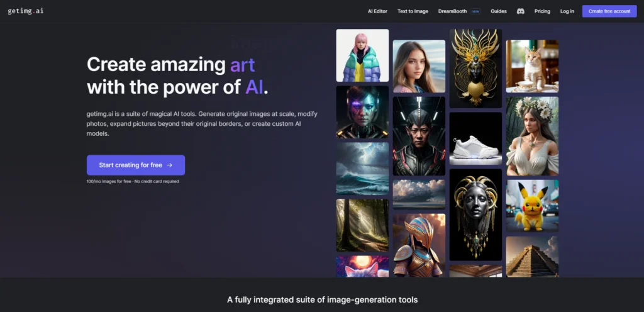The height and width of the screenshot is (312, 644).
Task: Open the AI Editor menu item
Action: tap(377, 11)
